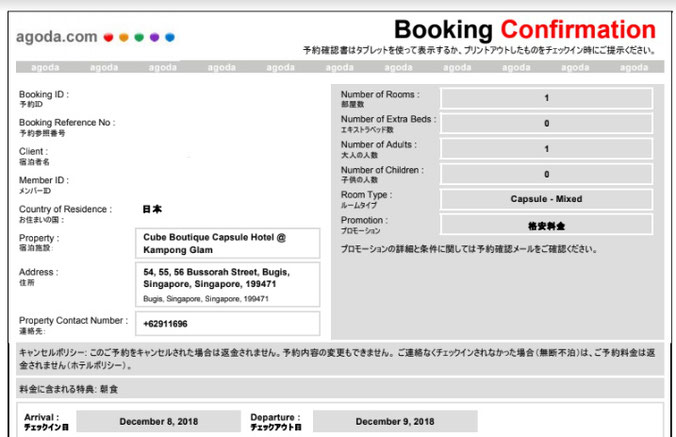The width and height of the screenshot is (676, 437).
Task: Click the red dot in agoda logo
Action: pos(108,37)
